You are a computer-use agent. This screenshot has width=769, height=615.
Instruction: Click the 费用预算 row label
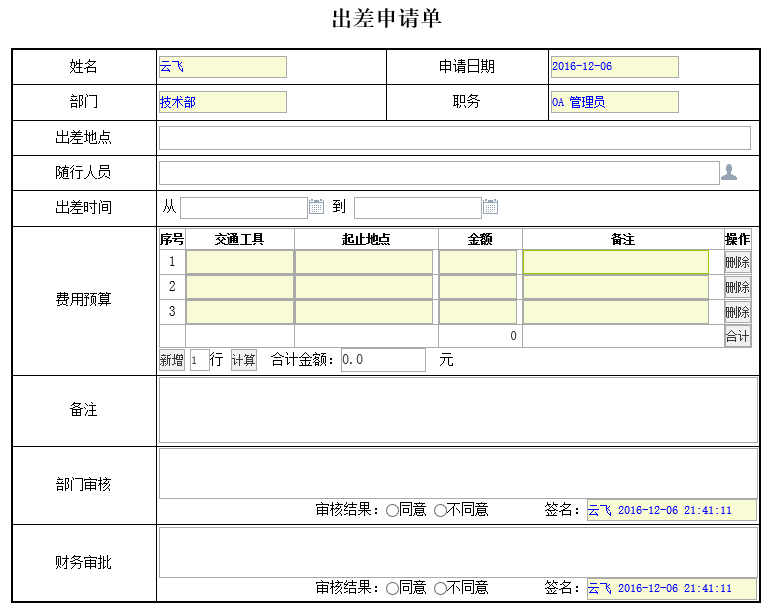tap(83, 299)
